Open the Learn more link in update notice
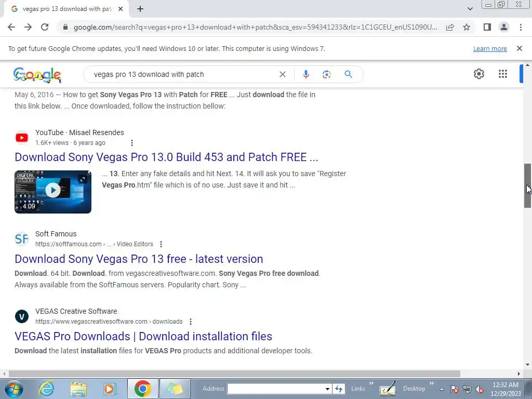Viewport: 532px width, 399px height. (x=490, y=48)
